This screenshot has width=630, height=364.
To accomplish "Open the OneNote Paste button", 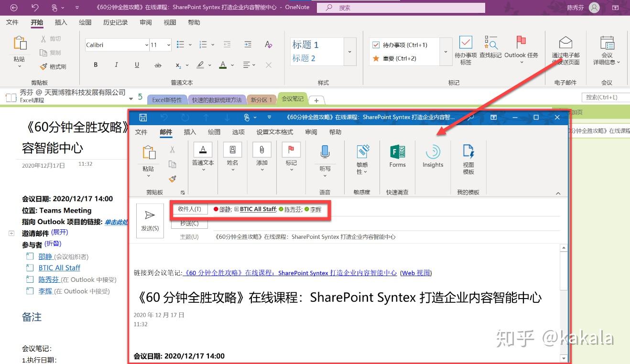I will pyautogui.click(x=19, y=51).
